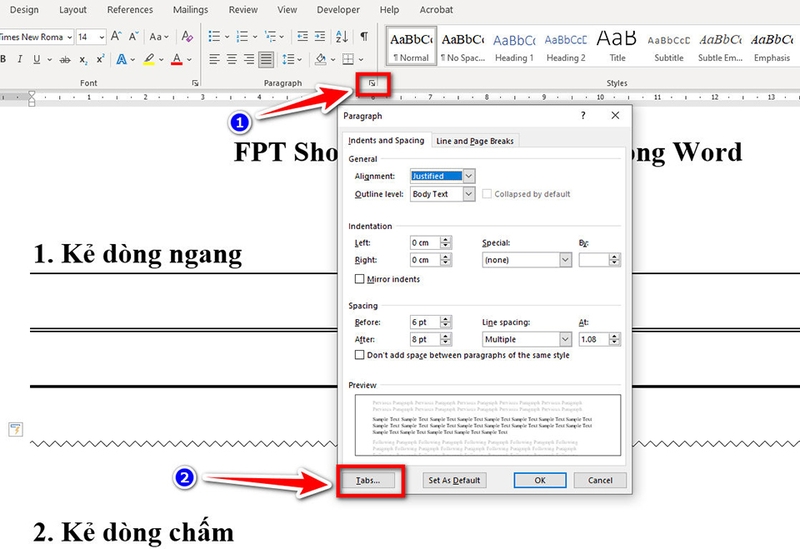
Task: Expand the Alignment dropdown
Action: 469,176
